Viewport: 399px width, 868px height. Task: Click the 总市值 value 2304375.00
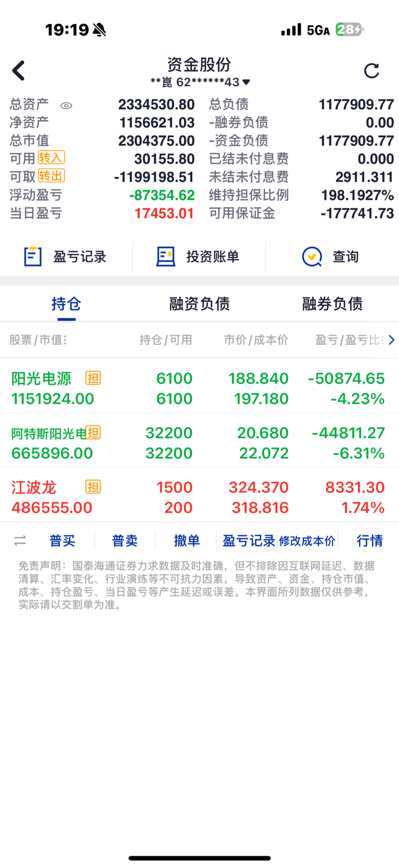(x=156, y=141)
